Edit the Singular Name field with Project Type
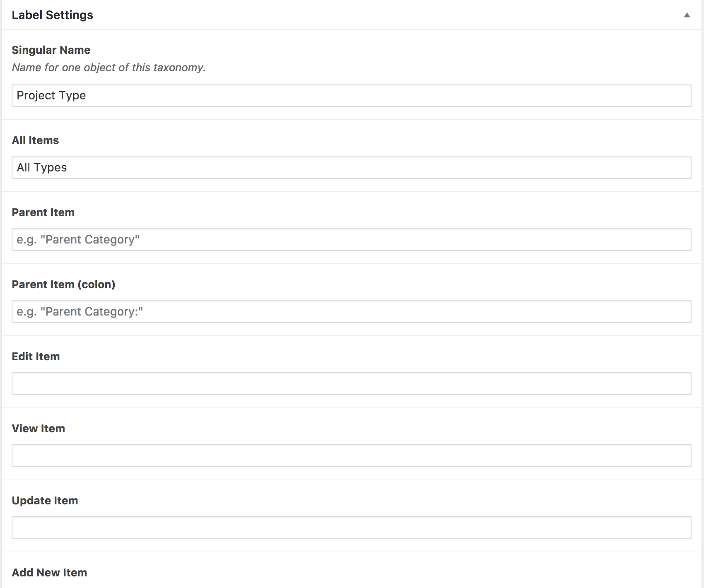Screen dimensions: 704x588 pyautogui.click(x=352, y=95)
